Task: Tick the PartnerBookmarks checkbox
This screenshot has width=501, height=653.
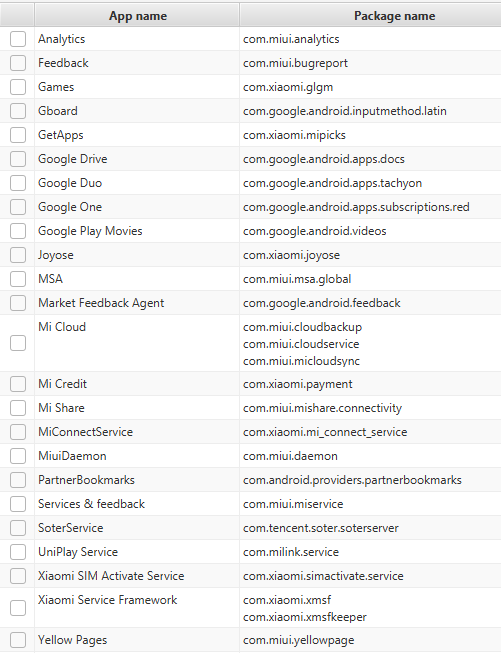Action: point(18,480)
